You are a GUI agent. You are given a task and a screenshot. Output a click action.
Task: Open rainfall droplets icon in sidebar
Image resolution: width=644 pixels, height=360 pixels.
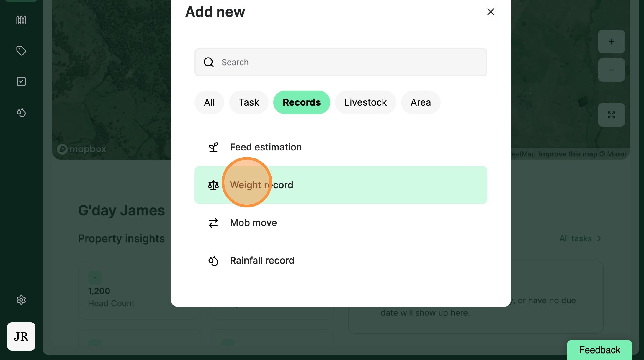pyautogui.click(x=21, y=112)
